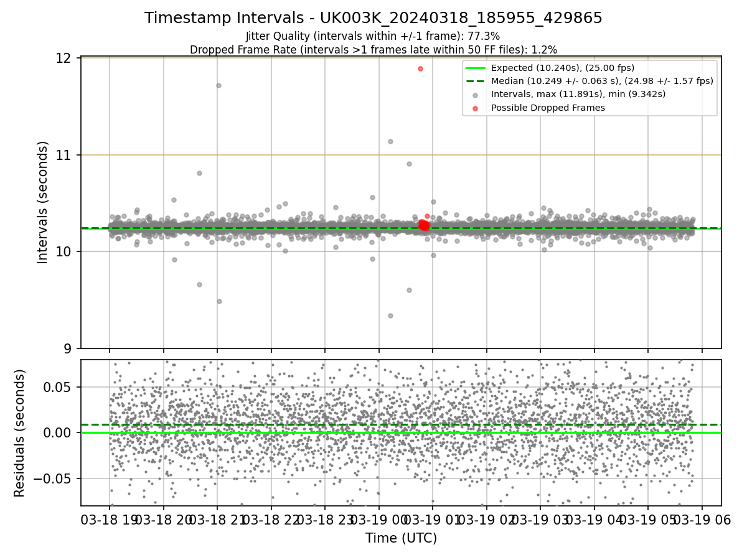The image size is (747, 560).
Task: Click the x-axis tick label '03-18 23'
Action: [324, 520]
